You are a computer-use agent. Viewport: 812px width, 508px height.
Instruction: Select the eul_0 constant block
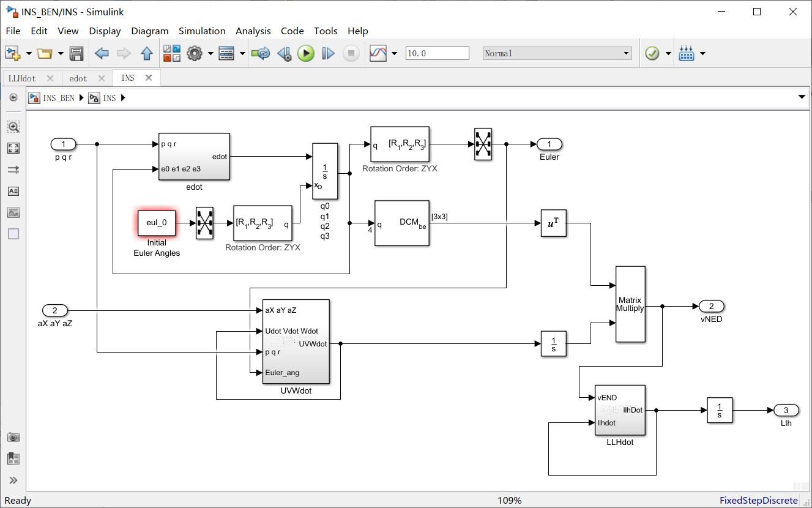[x=157, y=223]
